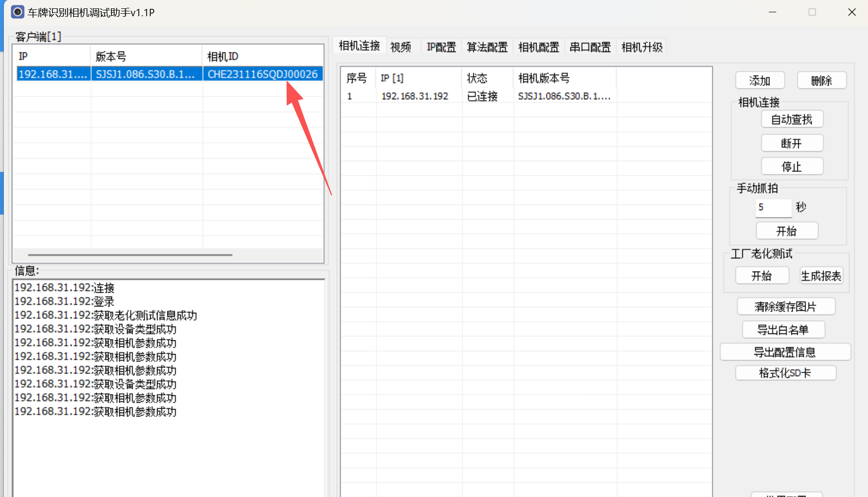Open the 相机配置 tab
Screen dimensions: 868x497
coord(539,47)
